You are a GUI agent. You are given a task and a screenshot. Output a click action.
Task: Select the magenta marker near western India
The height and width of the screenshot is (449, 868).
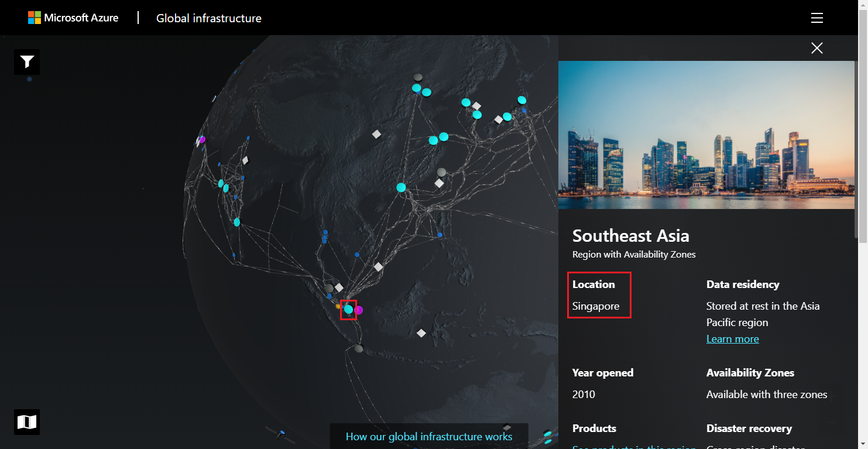(x=202, y=139)
